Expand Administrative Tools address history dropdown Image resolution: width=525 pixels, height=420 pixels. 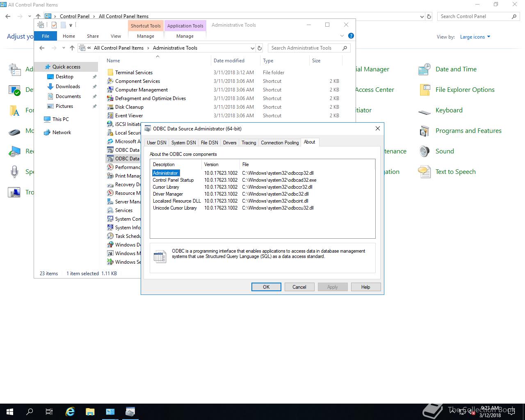(252, 48)
